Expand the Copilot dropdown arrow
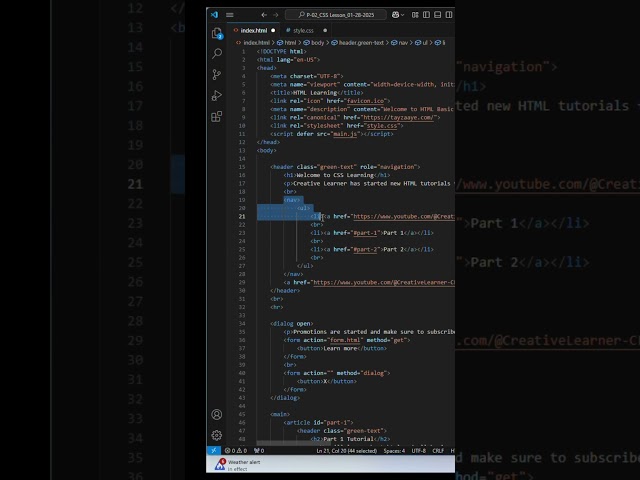This screenshot has width=640, height=480. coord(402,15)
